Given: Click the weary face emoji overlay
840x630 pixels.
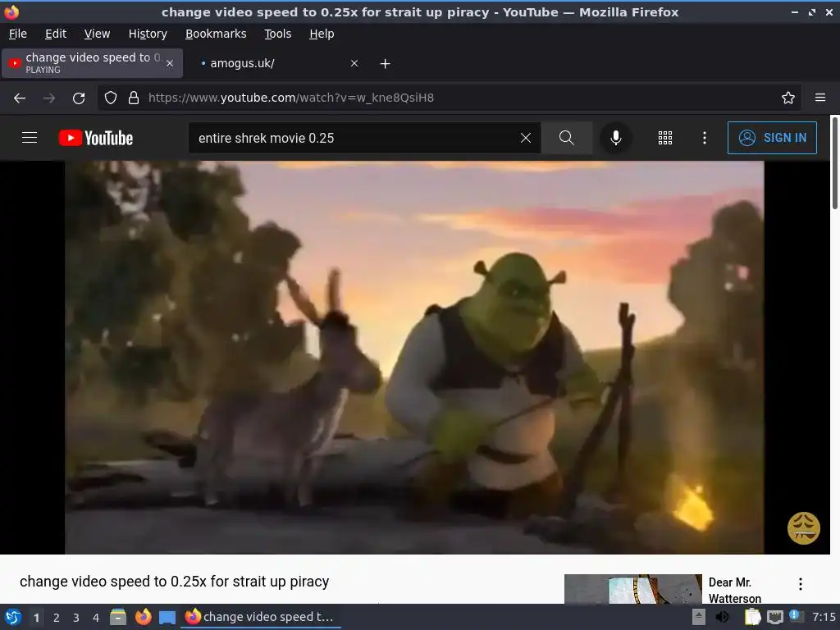Looking at the screenshot, I should click(x=804, y=527).
